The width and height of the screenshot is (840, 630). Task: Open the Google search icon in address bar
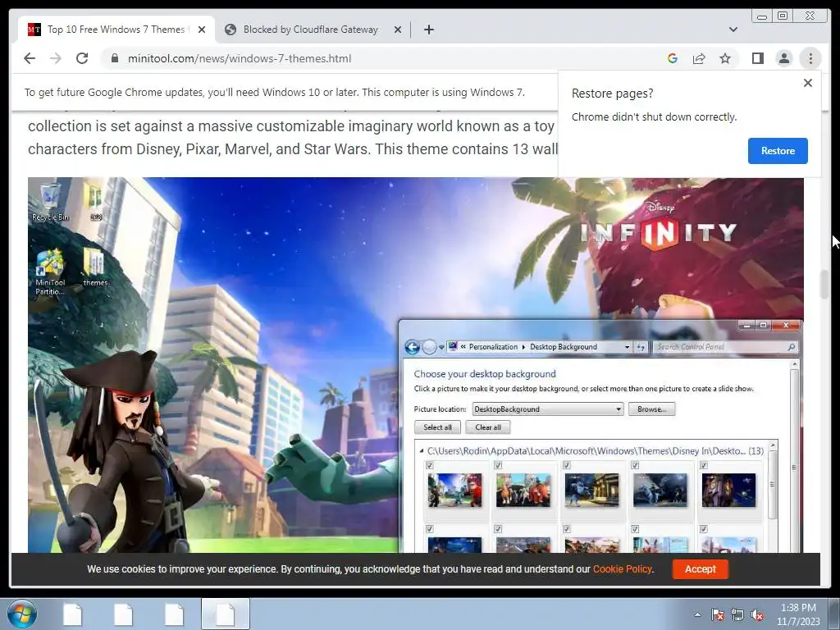coord(673,58)
